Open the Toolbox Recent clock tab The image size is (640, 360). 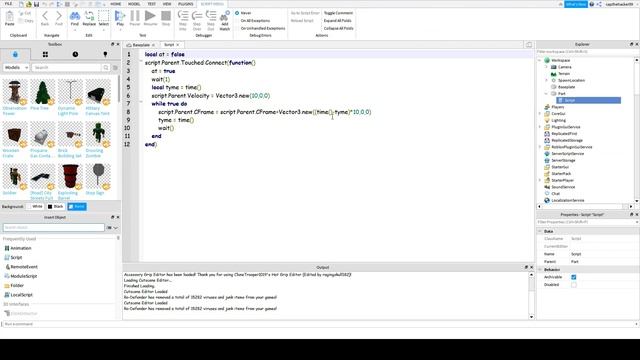[x=75, y=54]
